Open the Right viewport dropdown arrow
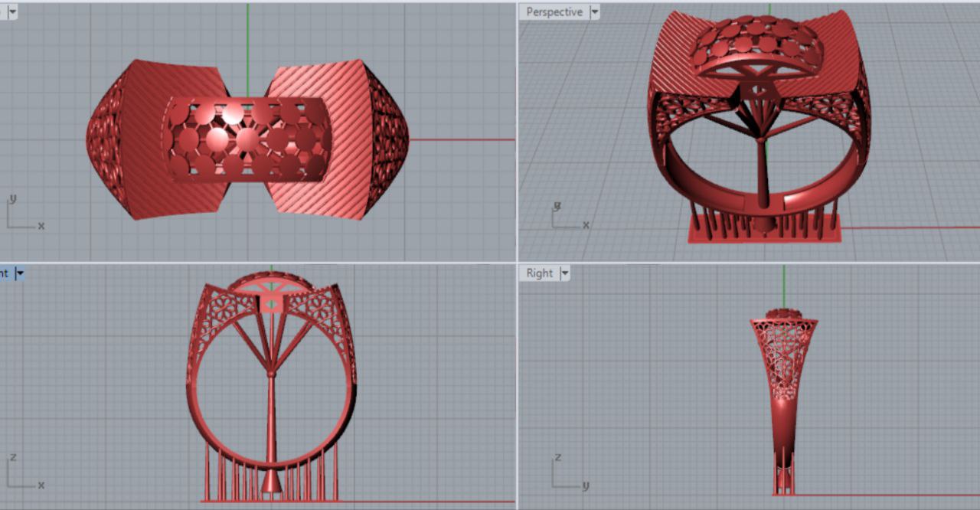This screenshot has width=980, height=510. pos(565,273)
